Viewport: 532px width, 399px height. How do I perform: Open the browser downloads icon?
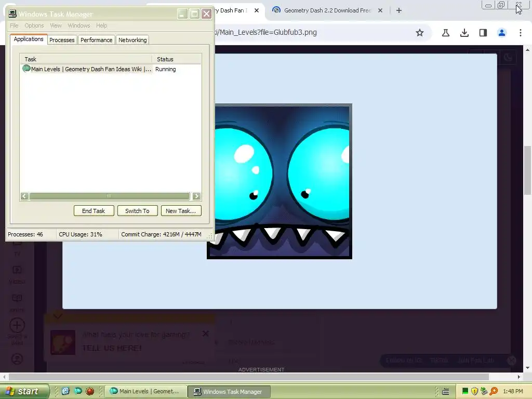pos(464,33)
